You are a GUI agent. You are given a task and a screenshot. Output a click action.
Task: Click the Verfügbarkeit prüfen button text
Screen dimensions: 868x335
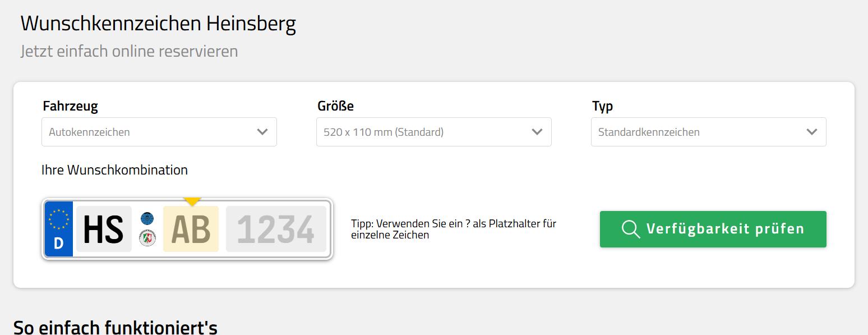pyautogui.click(x=726, y=229)
